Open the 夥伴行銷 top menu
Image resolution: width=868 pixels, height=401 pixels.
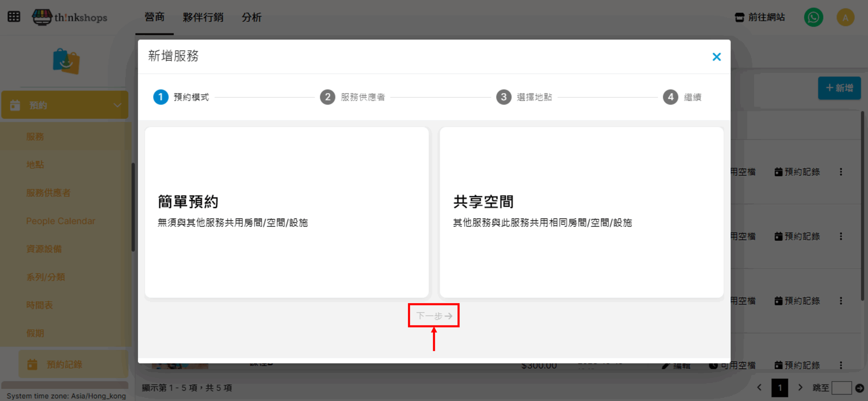click(x=203, y=17)
